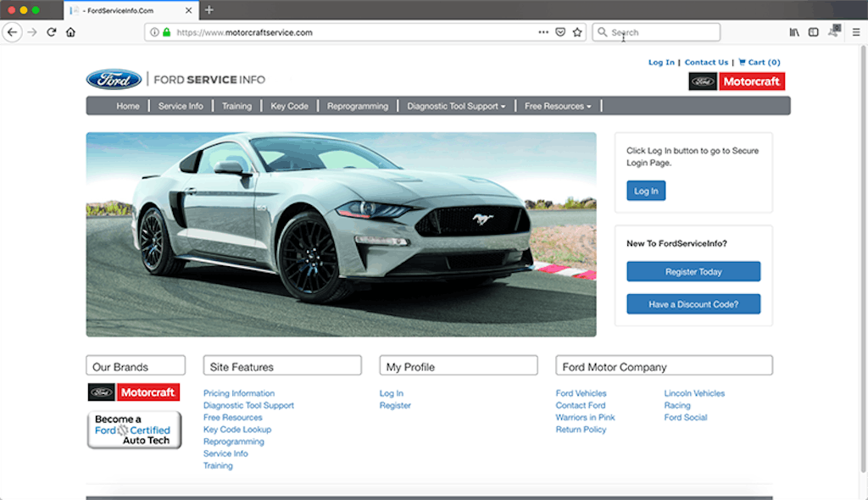Open Contact Ford link
868x500 pixels.
(581, 405)
